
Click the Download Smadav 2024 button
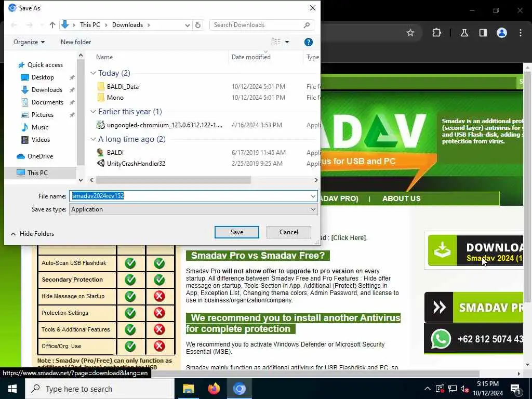(475, 250)
